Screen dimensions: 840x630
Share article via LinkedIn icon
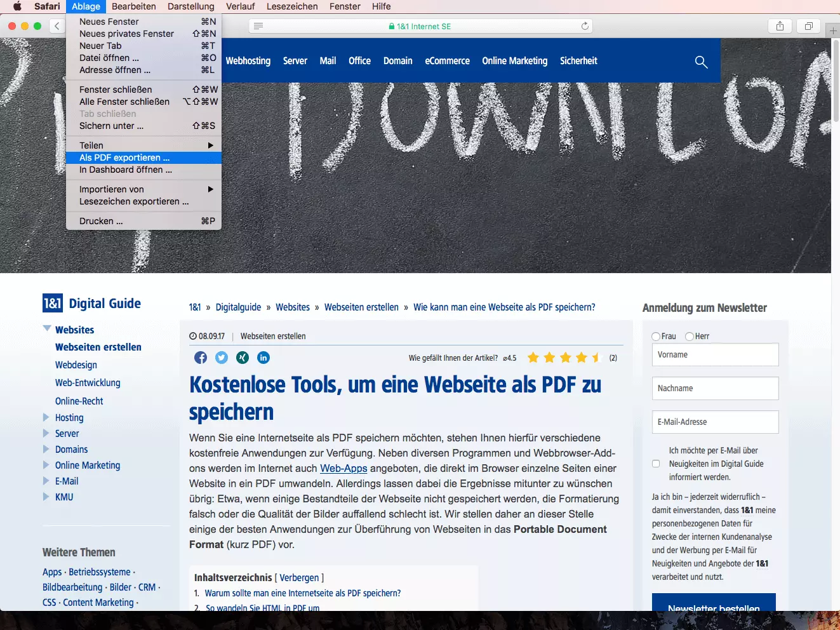point(263,358)
